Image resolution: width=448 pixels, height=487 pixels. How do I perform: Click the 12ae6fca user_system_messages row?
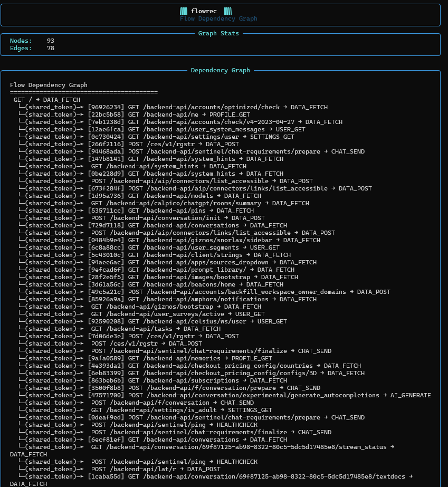[162, 129]
